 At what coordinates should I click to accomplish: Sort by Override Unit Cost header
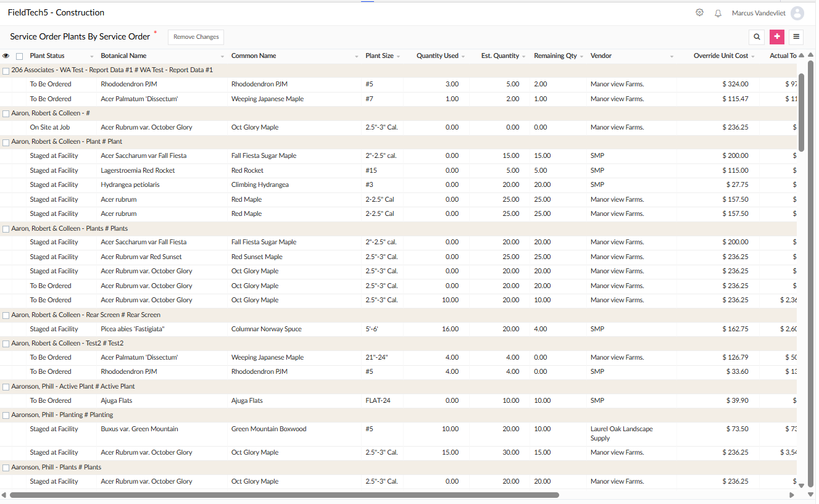click(721, 56)
